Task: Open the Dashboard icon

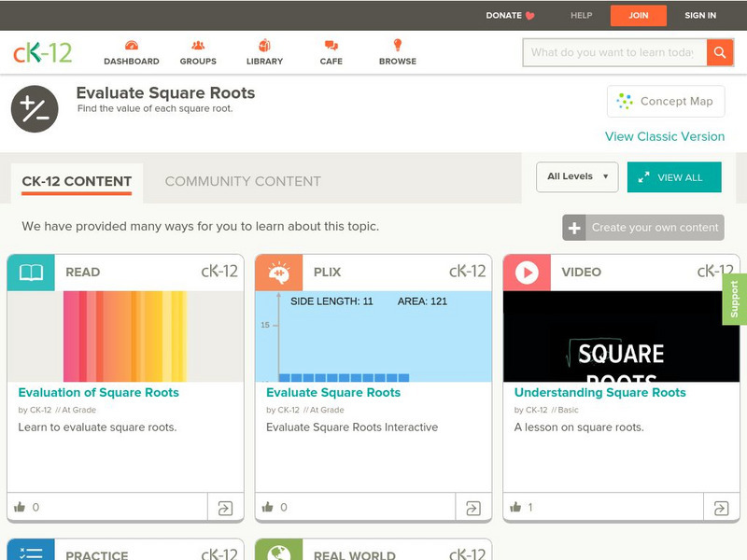Action: [132, 46]
